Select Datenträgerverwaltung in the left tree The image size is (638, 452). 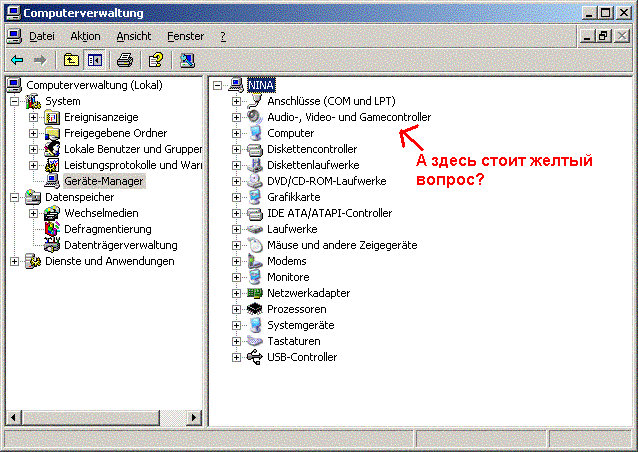pyautogui.click(x=120, y=245)
